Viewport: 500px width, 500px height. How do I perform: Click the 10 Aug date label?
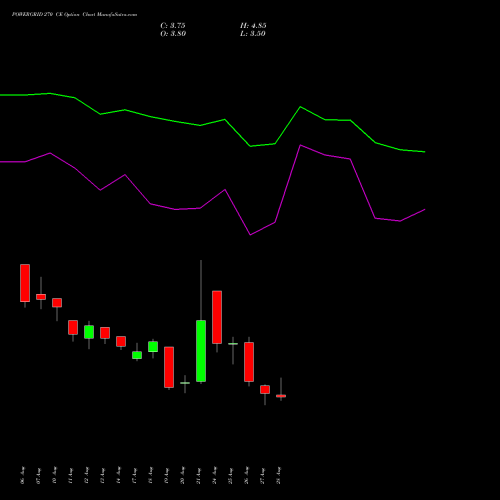[55, 475]
